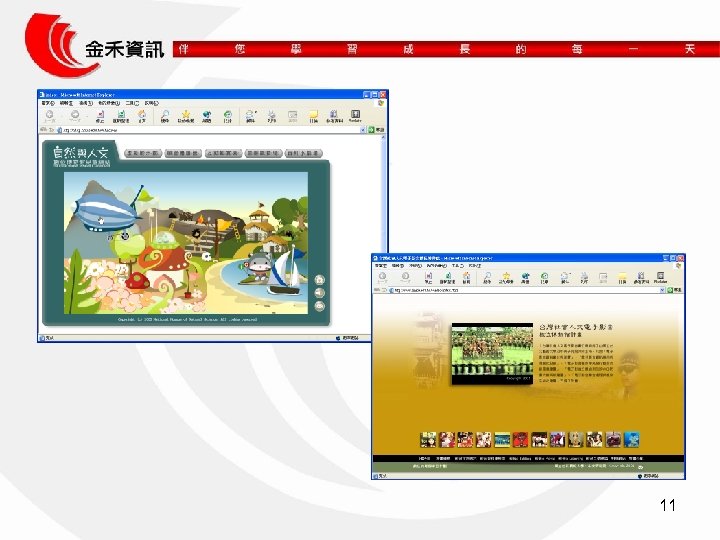Open the bright blue thumbnail ending the photo row
This screenshot has width=720, height=540.
click(x=631, y=439)
